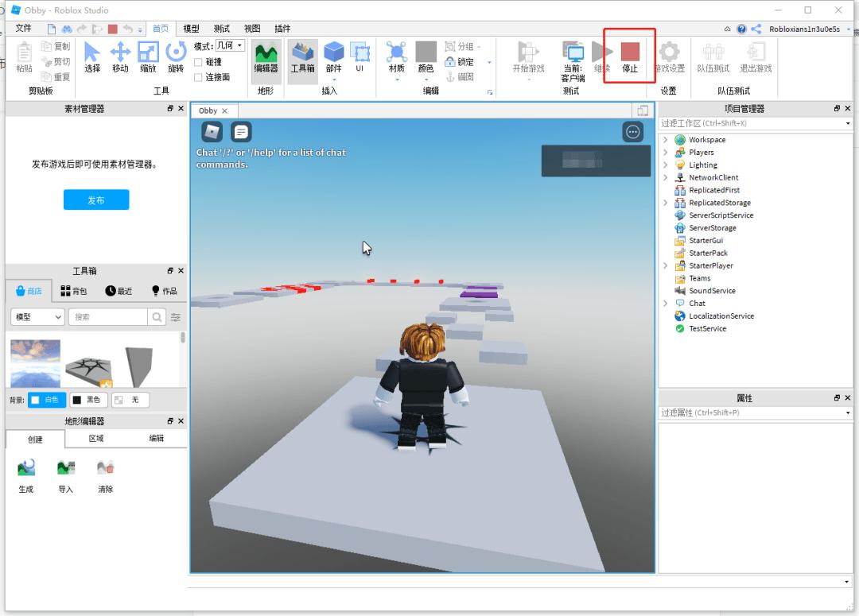Select the Rotate (旋转) tool
Viewport: 859px width, 616px height.
click(176, 56)
